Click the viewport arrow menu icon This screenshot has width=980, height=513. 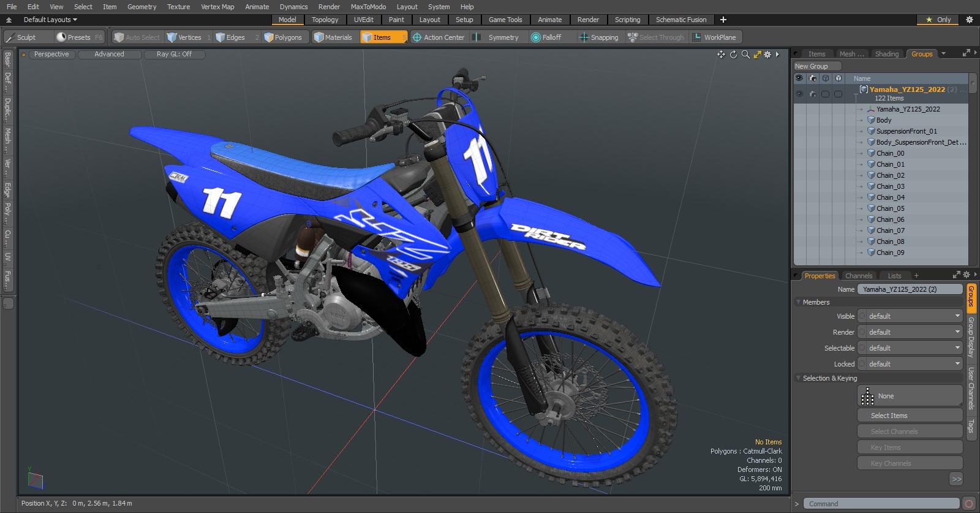(777, 55)
